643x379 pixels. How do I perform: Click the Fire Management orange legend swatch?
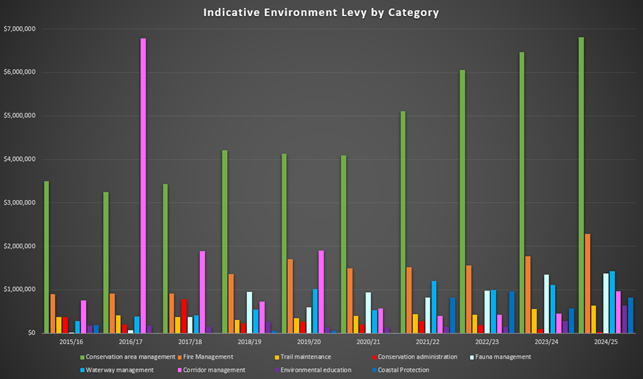click(180, 357)
